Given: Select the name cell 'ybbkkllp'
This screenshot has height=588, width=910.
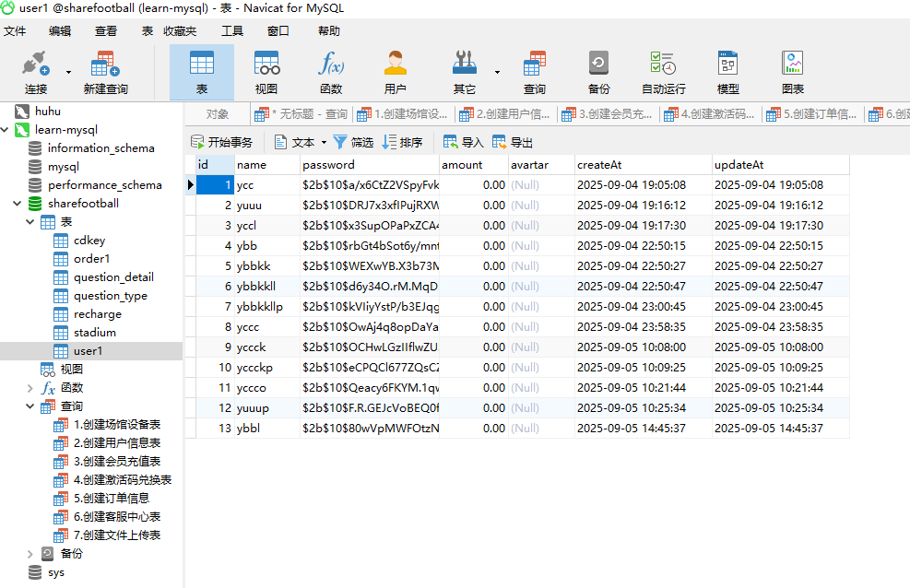Looking at the screenshot, I should pos(267,306).
